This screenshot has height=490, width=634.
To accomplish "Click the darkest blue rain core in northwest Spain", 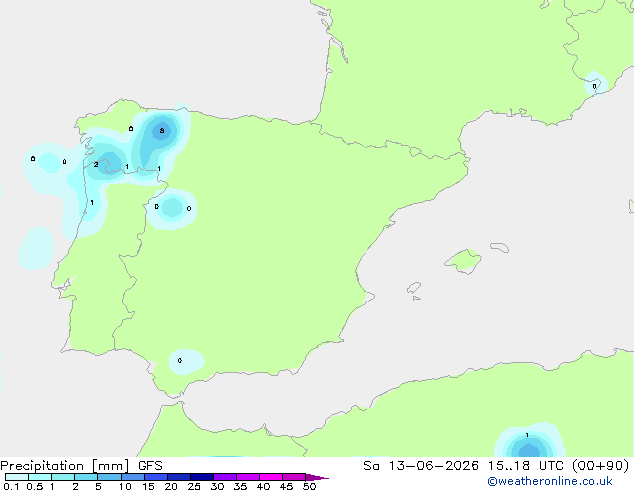I will tap(162, 131).
